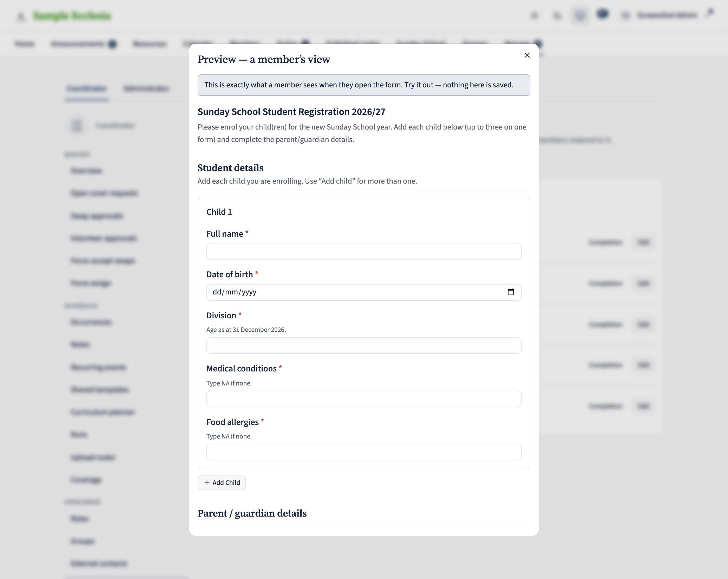Click the Division label
This screenshot has width=728, height=579.
coord(221,316)
